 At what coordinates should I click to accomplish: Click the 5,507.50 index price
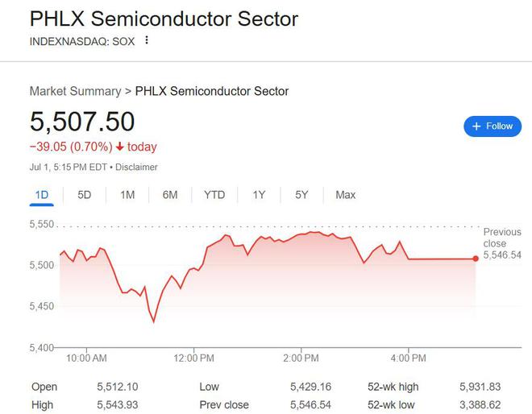82,122
